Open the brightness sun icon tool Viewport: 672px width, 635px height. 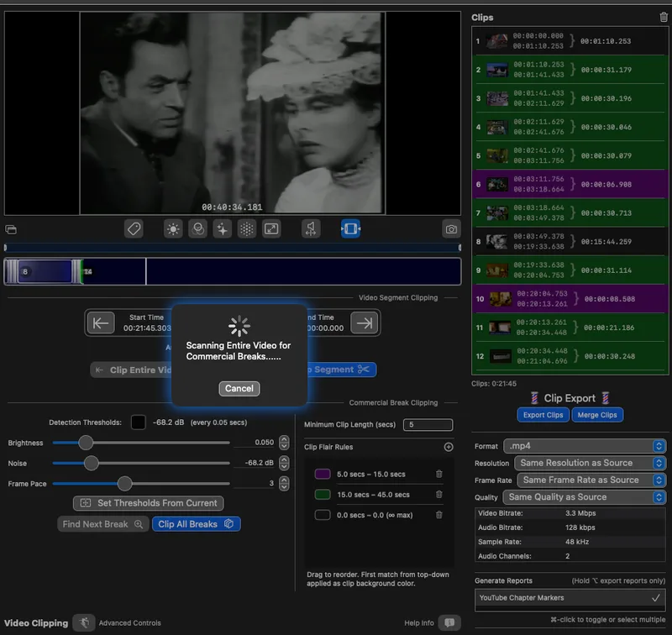coord(173,228)
